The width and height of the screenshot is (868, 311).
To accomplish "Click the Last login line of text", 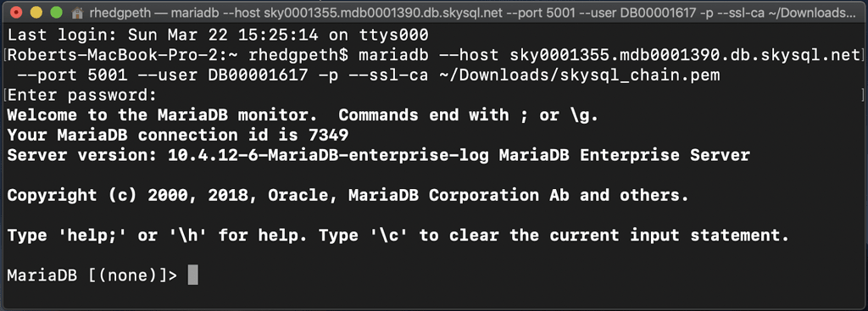I will pyautogui.click(x=218, y=36).
